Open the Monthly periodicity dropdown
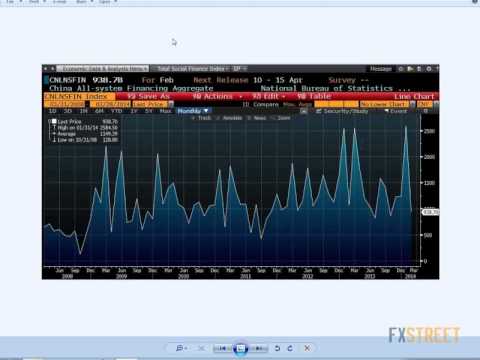This screenshot has height=360, width=480. [193, 111]
